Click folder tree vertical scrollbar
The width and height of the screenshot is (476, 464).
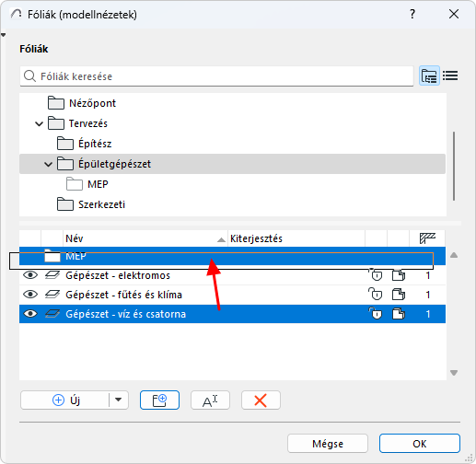(454, 166)
